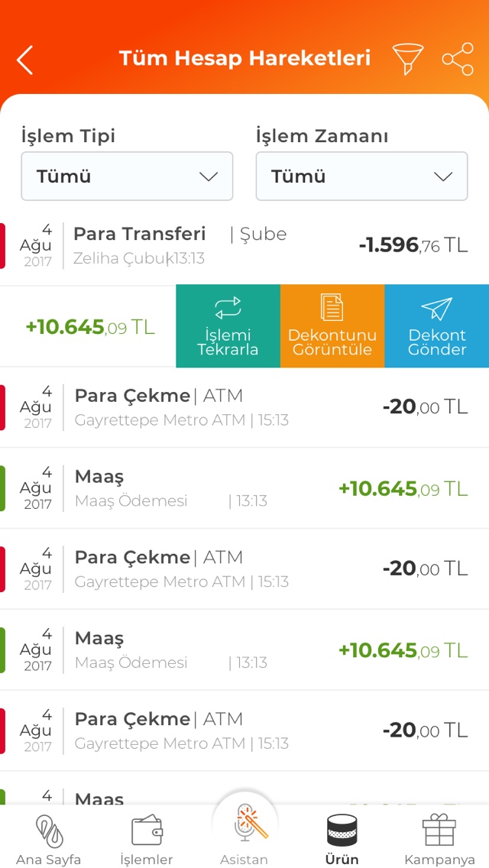The width and height of the screenshot is (489, 868).
Task: Open the İşlemler wallet icon
Action: coord(147,831)
